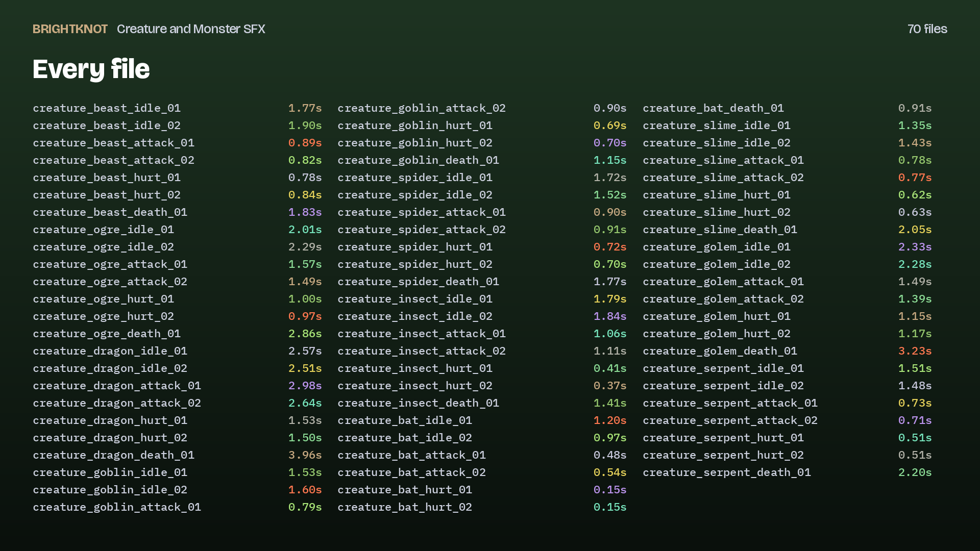Click the 70 files count
The image size is (980, 551).
[927, 29]
